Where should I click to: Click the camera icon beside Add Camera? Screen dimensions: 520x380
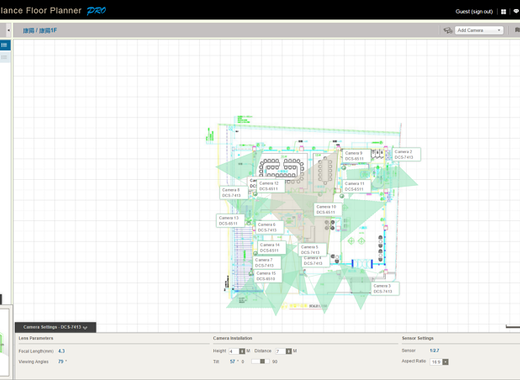point(448,30)
